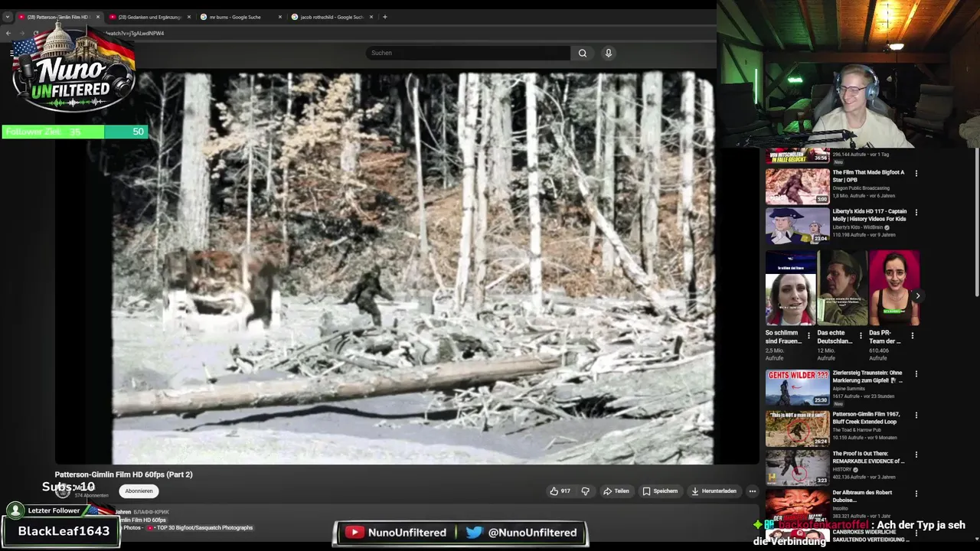Click Oregon Public Broadcasting channel name

[x=861, y=188]
